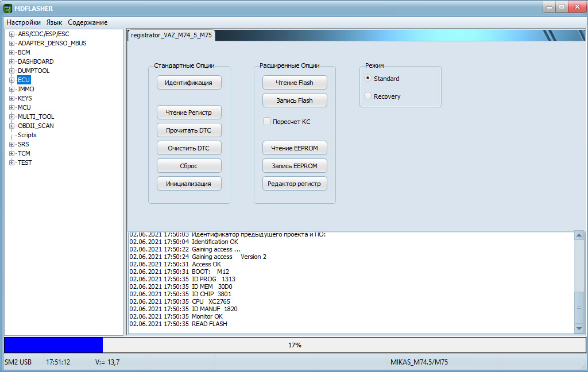
Task: Expand the IMMO tree node
Action: click(11, 89)
